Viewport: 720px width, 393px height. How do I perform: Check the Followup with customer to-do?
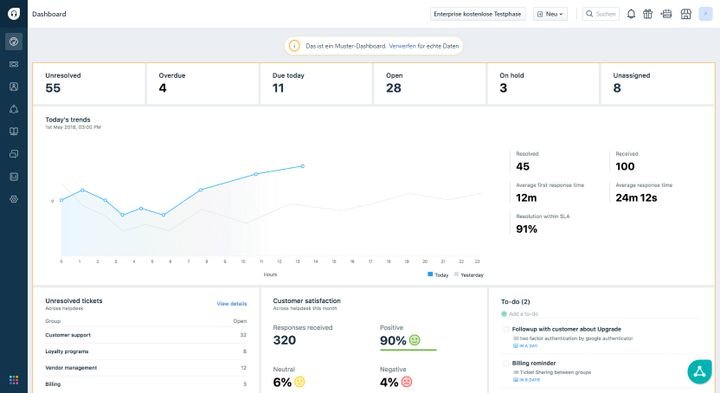(x=506, y=329)
